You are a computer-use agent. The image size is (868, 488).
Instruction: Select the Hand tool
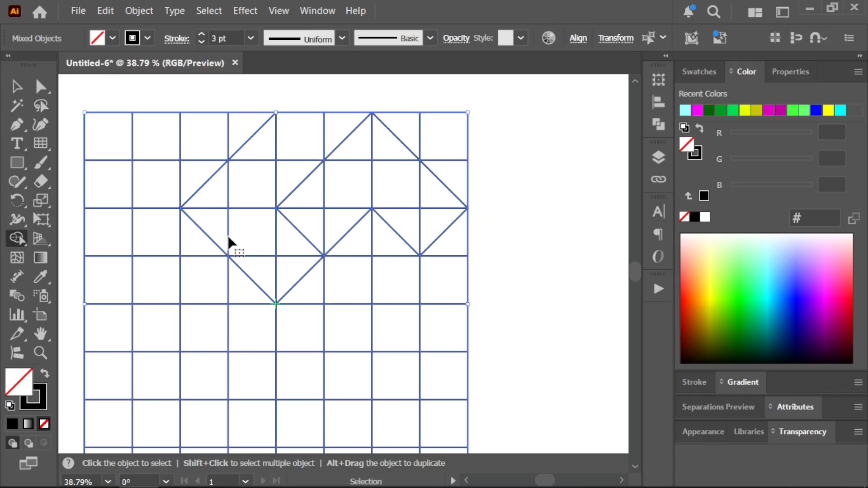pyautogui.click(x=41, y=334)
